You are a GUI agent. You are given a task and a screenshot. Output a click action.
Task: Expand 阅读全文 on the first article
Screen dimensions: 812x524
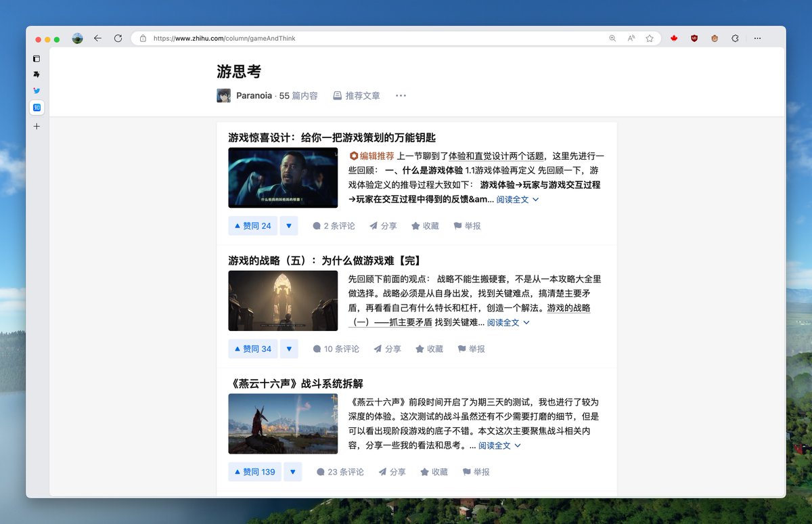point(518,200)
